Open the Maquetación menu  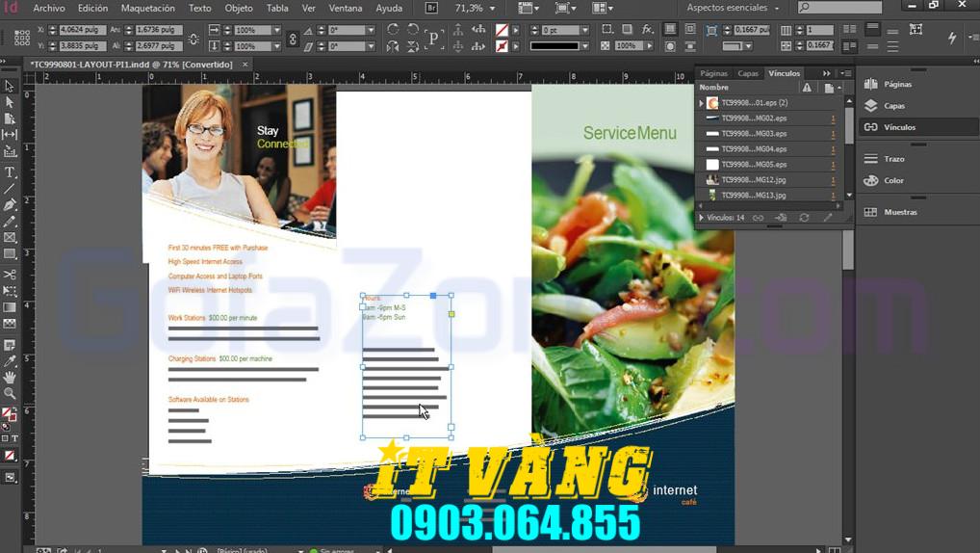tap(147, 8)
